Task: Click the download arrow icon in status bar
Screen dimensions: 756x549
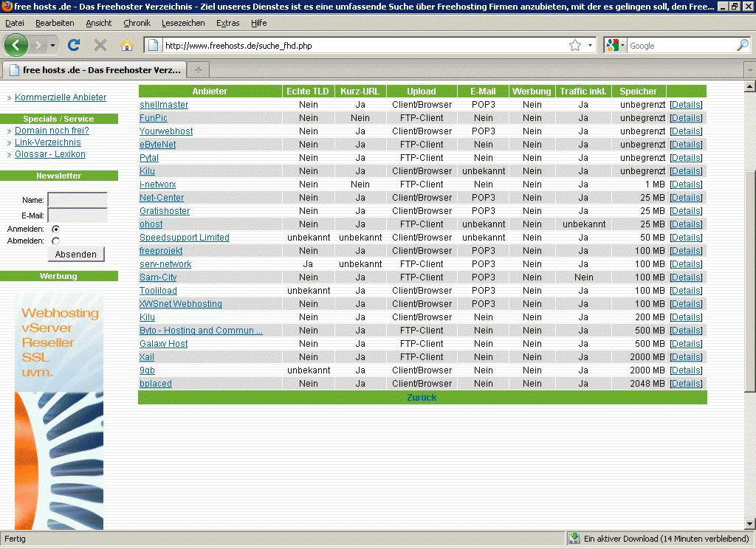Action: tap(574, 539)
